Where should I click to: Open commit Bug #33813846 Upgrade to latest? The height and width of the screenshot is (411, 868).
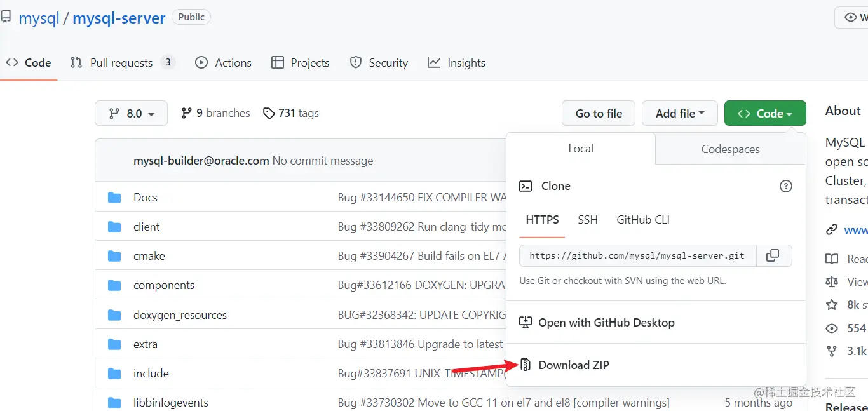[x=421, y=344]
